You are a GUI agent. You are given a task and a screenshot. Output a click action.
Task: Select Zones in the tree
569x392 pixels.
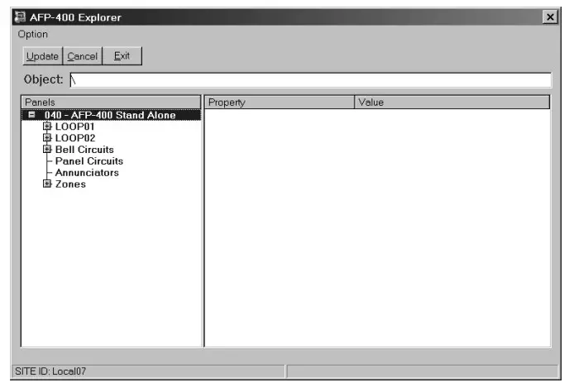tap(70, 184)
